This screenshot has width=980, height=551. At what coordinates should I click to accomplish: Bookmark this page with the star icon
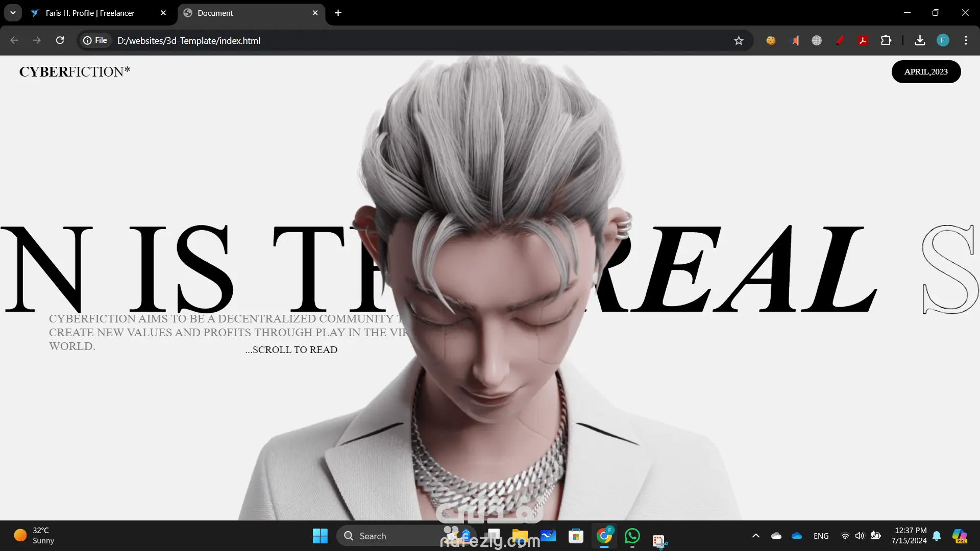click(739, 40)
